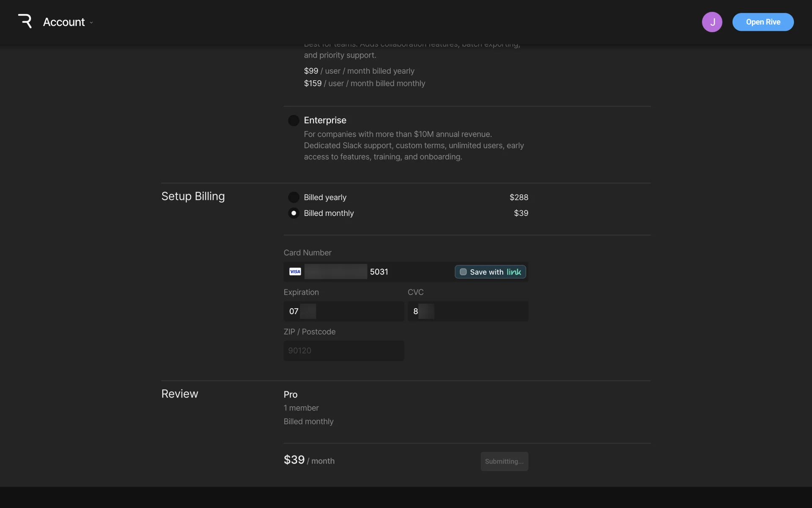
Task: Click the Open Rive button
Action: coord(763,22)
